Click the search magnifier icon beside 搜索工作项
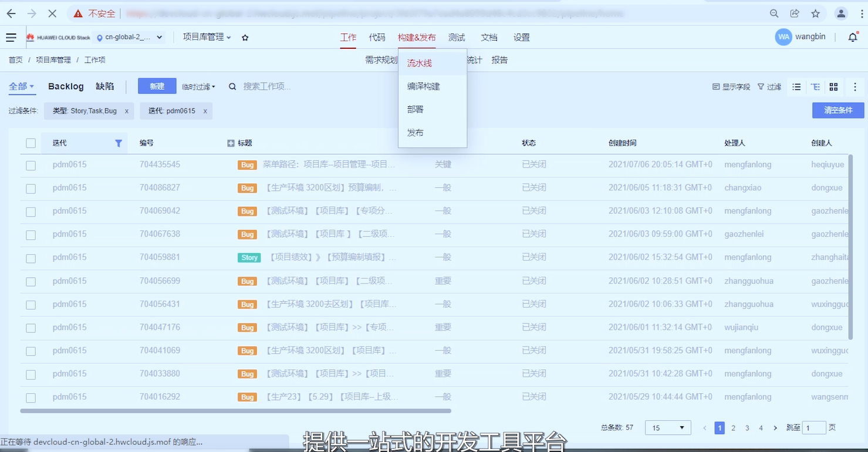 coord(232,86)
